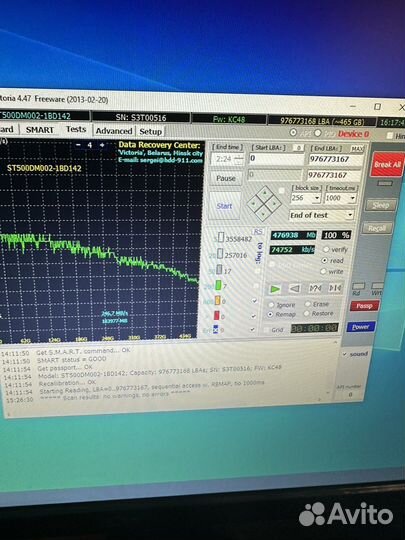
Task: Select the butterfly read mode icon
Action: coord(335,288)
